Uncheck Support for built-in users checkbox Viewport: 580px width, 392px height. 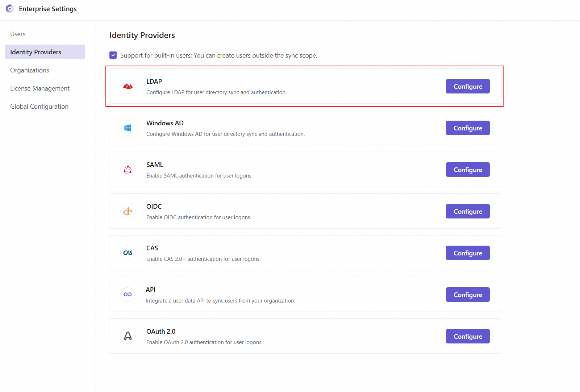113,55
